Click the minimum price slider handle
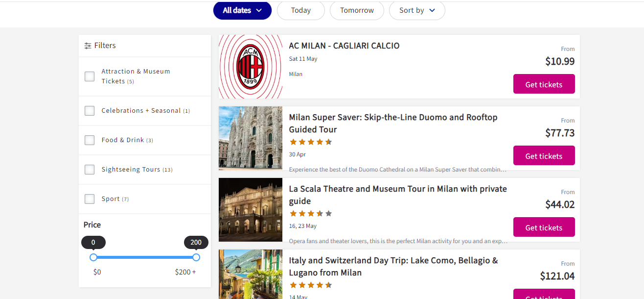 [x=93, y=257]
